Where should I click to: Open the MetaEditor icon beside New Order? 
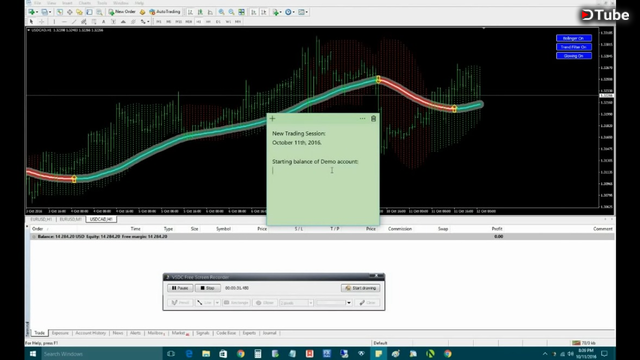tap(142, 12)
